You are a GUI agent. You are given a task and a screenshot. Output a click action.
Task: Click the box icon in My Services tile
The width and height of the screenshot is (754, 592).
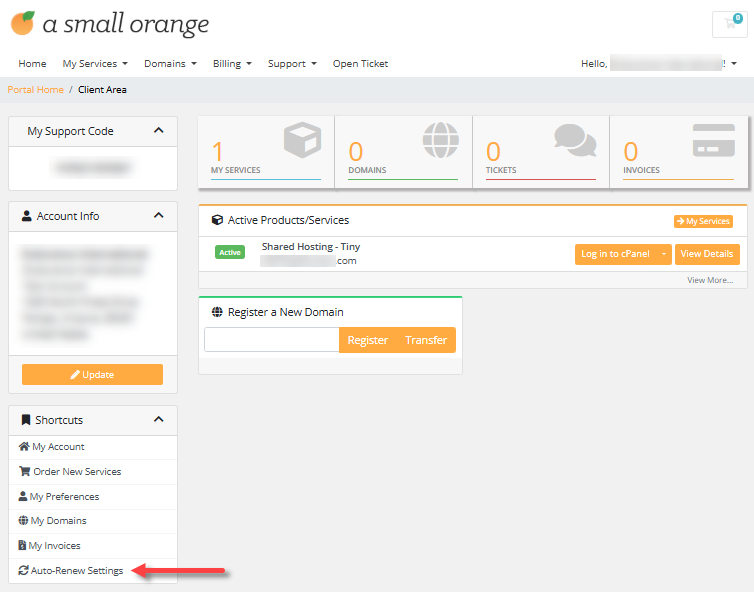302,140
